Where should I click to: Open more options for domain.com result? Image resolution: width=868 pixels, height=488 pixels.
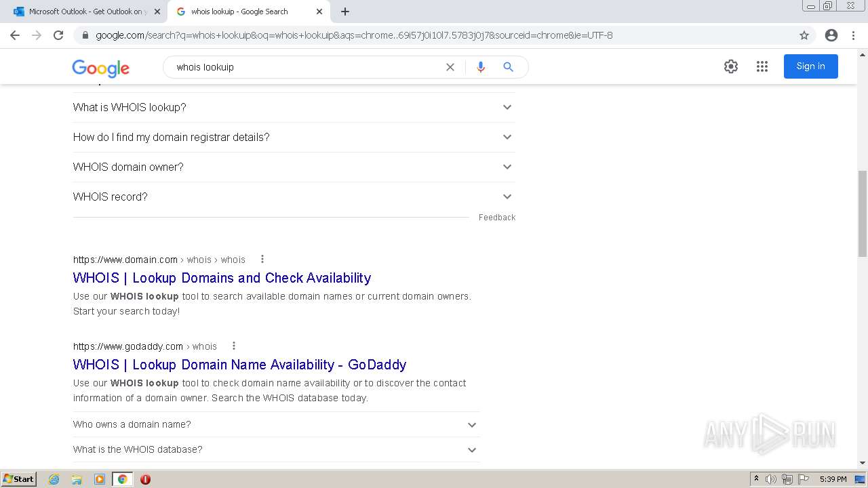262,259
